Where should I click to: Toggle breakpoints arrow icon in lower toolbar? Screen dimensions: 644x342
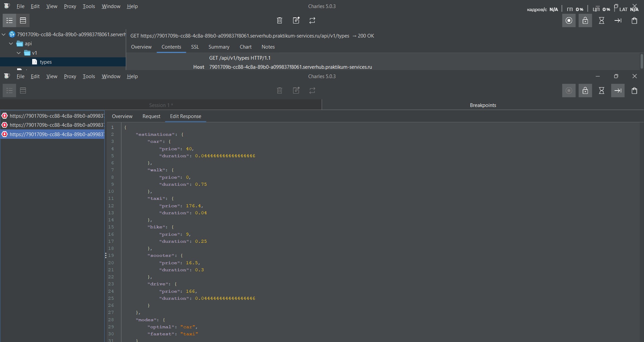pos(618,91)
